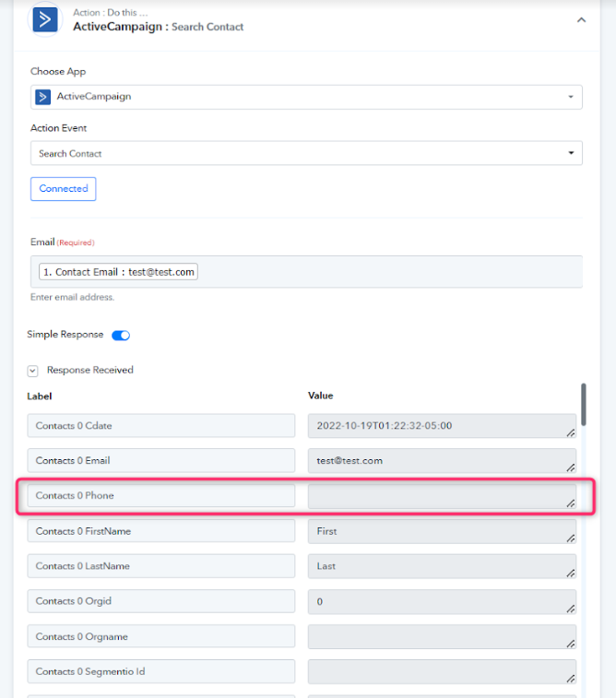
Task: Click the Contacts 0 Phone label field
Action: tap(161, 495)
